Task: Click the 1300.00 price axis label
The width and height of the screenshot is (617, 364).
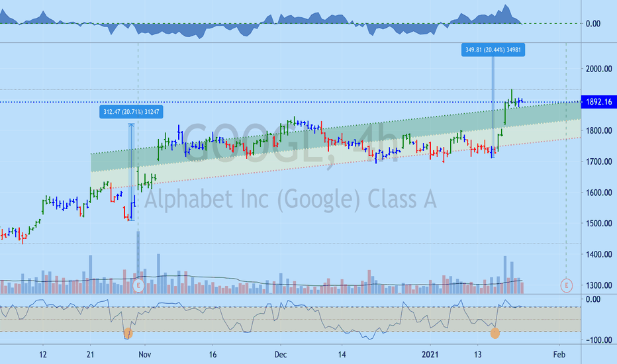Action: coord(598,285)
